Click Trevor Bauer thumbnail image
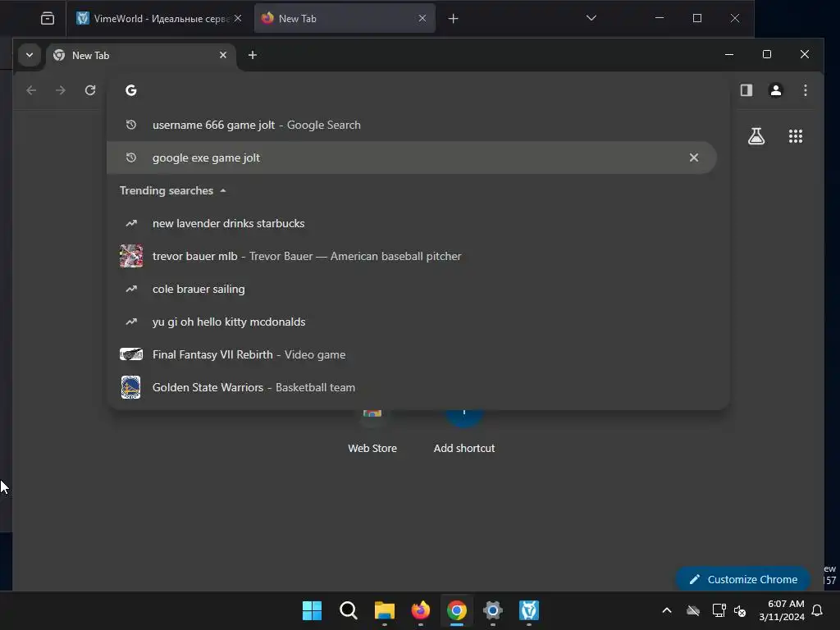 point(130,256)
